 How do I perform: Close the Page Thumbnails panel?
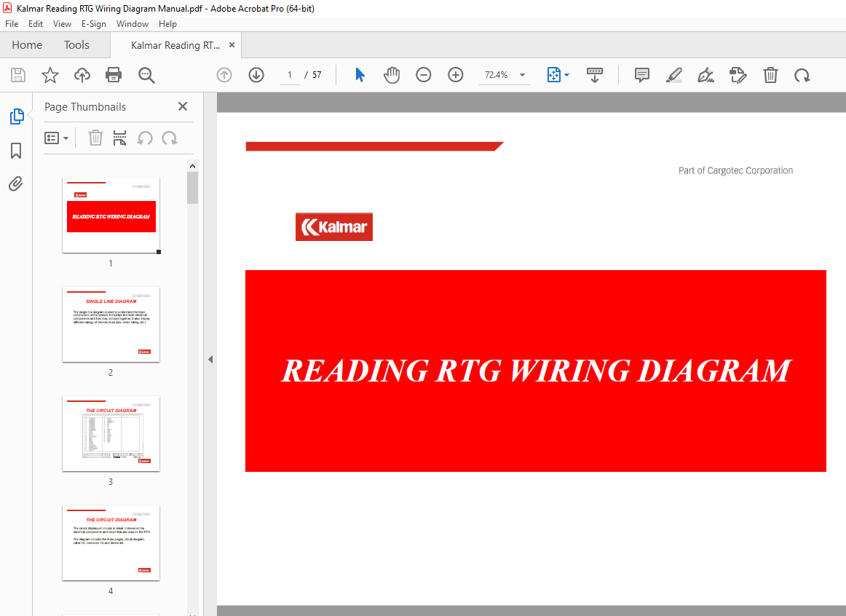tap(183, 106)
